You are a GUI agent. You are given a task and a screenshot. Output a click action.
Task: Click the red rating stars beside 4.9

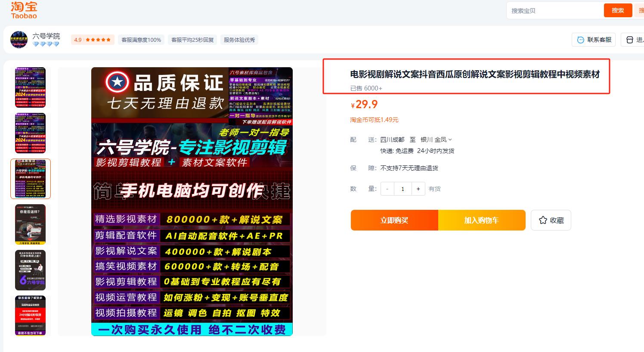(x=97, y=39)
